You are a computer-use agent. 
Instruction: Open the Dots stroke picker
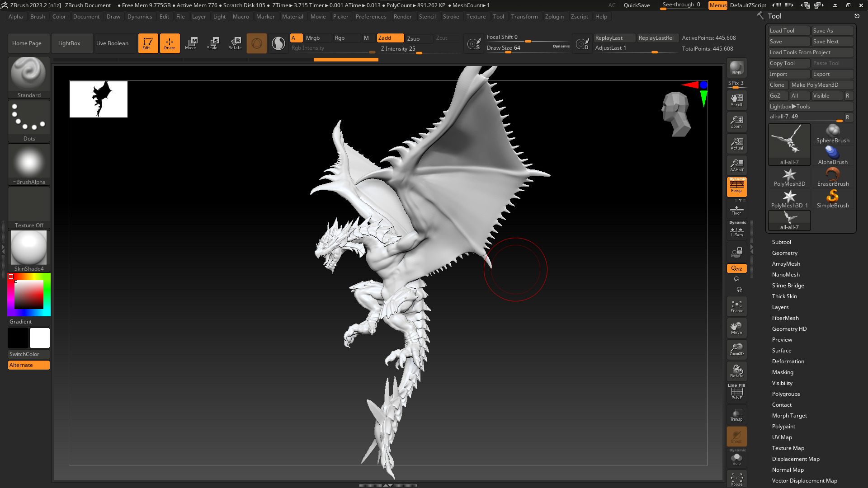(x=29, y=121)
